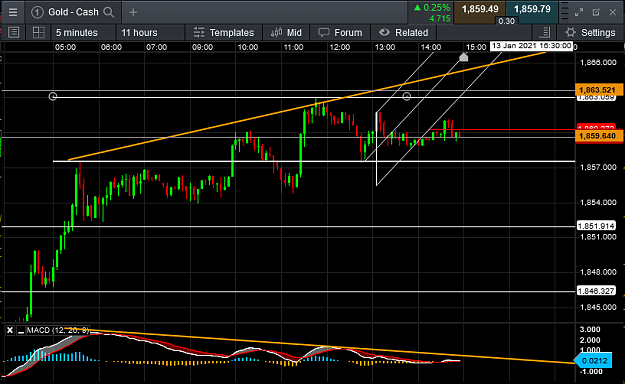625x384 pixels.
Task: Click the 13 Jan 2021 16:30:00 date label
Action: pyautogui.click(x=531, y=46)
